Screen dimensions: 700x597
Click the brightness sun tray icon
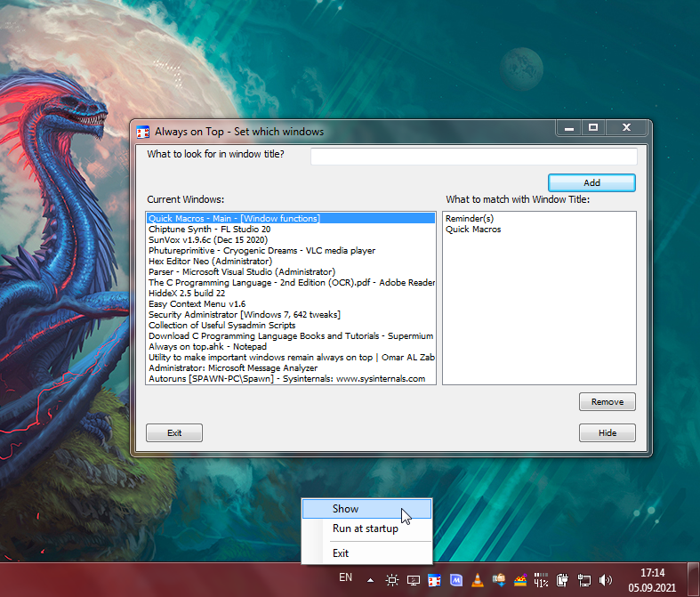click(x=392, y=580)
